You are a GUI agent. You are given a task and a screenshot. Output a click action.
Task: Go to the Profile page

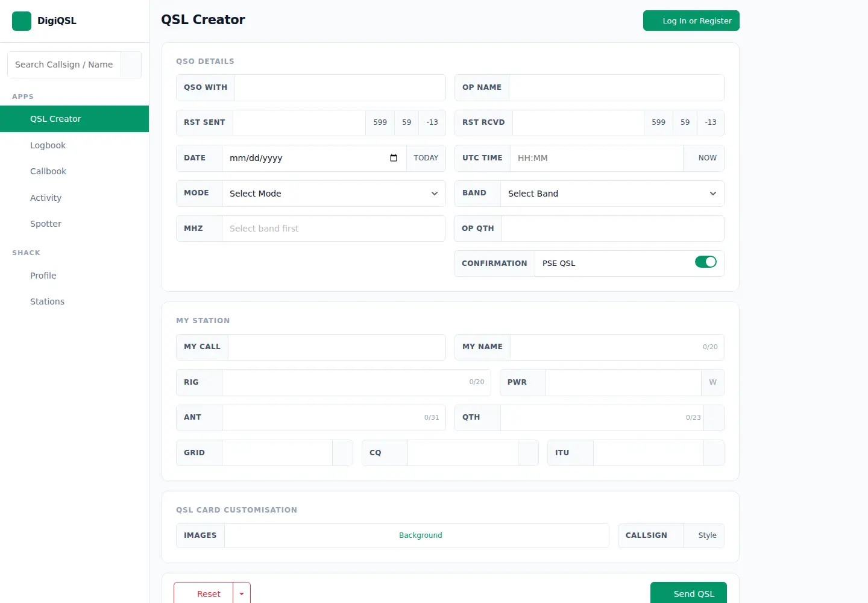pyautogui.click(x=75, y=276)
